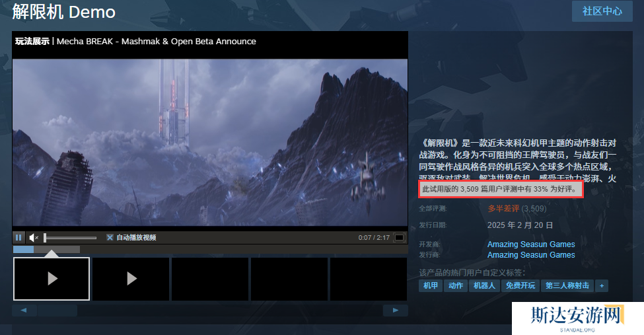Enter fullscreen video mode
Screen dimensions: 644x335
[x=399, y=237]
